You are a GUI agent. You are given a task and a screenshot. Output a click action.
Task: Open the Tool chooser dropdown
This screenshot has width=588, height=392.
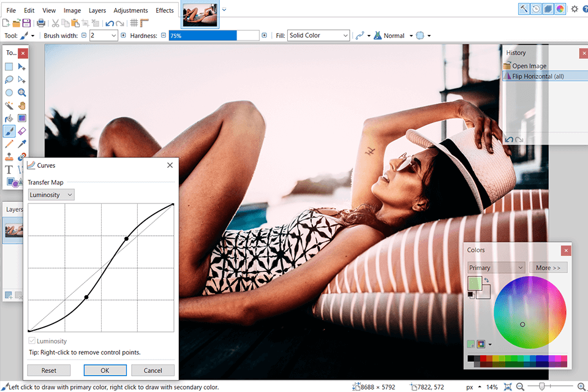(28, 36)
